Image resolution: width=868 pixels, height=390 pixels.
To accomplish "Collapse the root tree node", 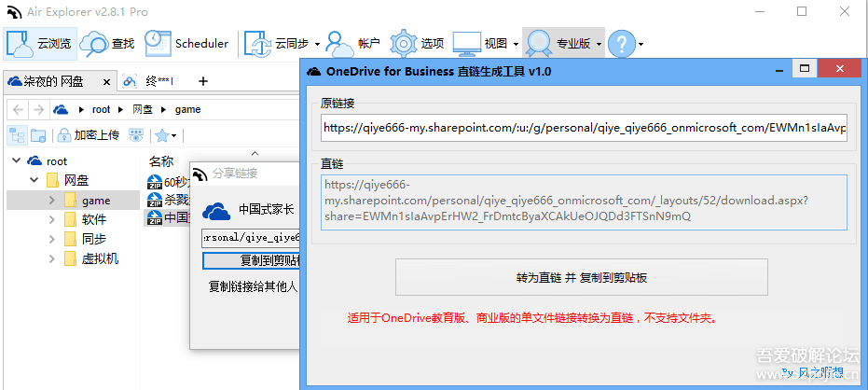I will [x=16, y=160].
